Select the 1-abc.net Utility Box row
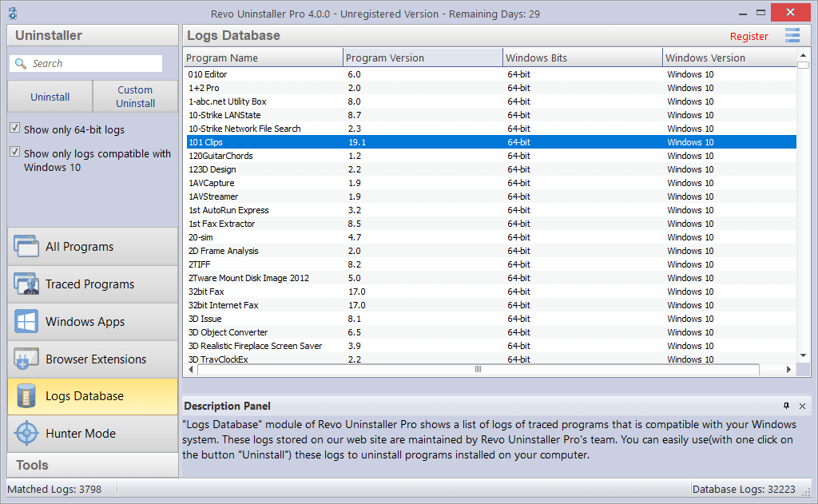818x504 pixels. click(491, 101)
